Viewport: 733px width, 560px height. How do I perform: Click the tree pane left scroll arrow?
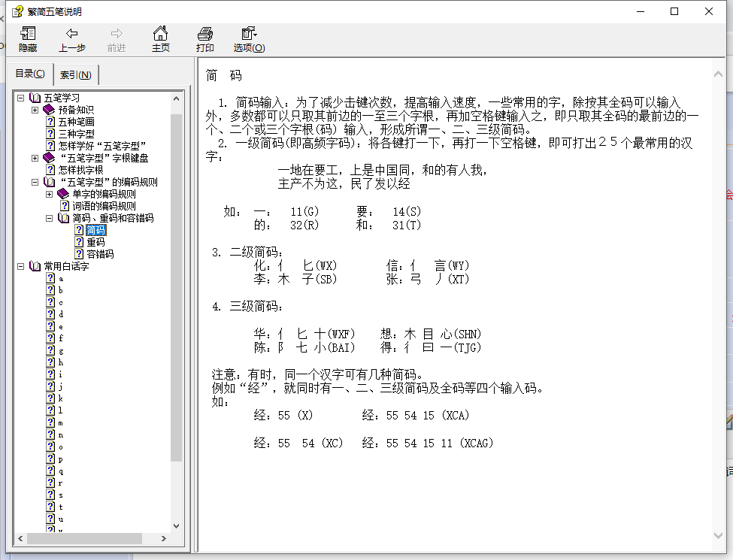click(20, 538)
